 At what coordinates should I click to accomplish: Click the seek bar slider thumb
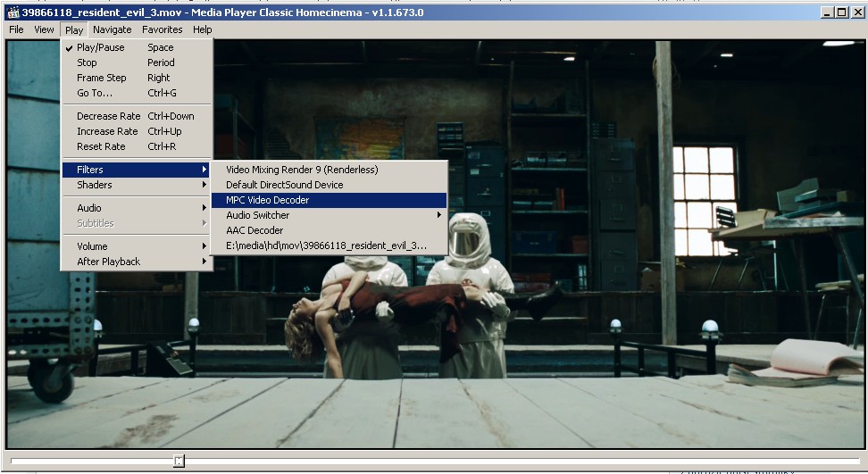(x=179, y=461)
